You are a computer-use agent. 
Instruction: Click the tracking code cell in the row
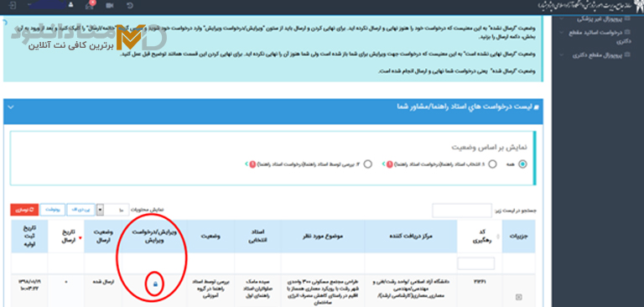(x=480, y=282)
